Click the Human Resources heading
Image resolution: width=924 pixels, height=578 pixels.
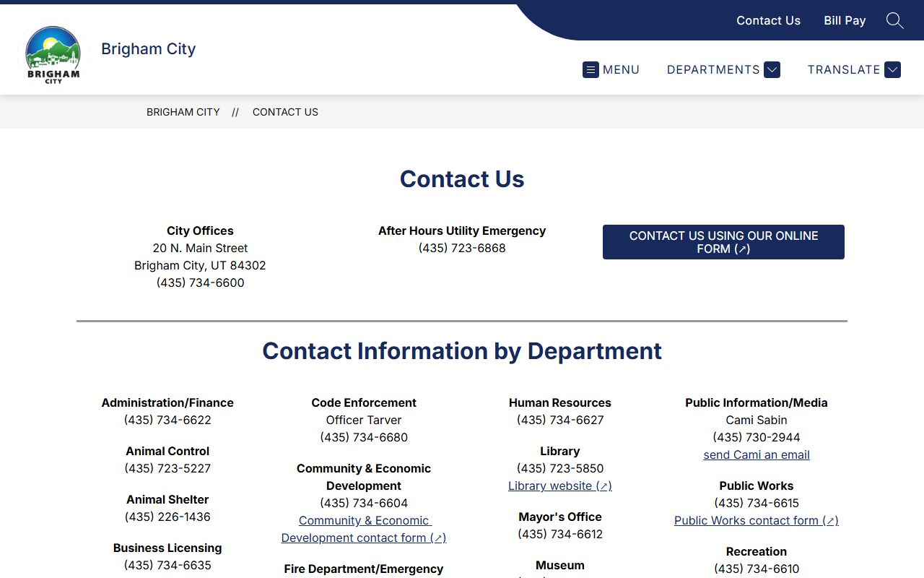[560, 402]
